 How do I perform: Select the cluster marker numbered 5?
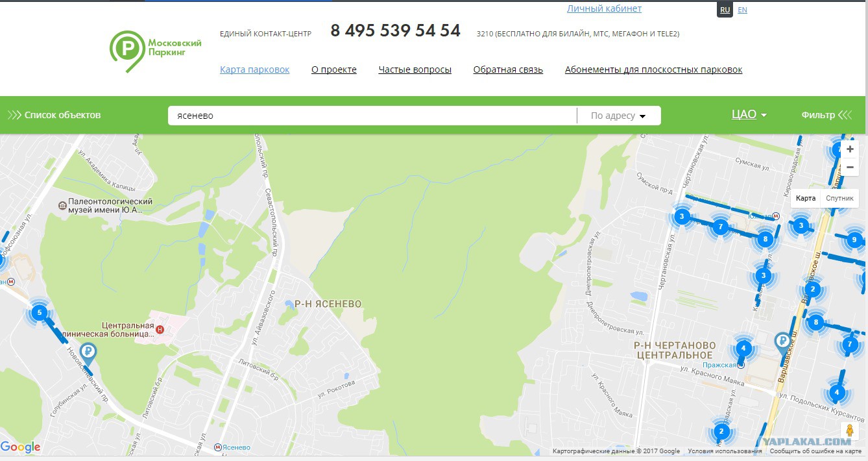coord(40,313)
